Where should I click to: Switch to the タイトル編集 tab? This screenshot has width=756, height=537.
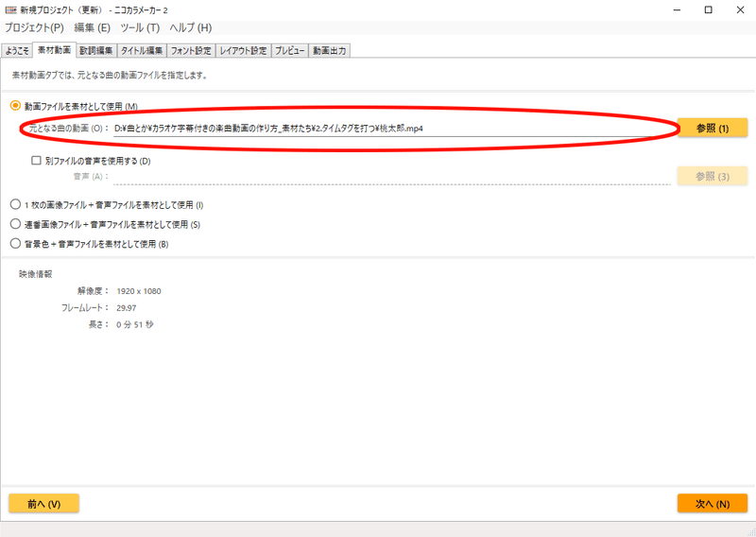pyautogui.click(x=141, y=51)
